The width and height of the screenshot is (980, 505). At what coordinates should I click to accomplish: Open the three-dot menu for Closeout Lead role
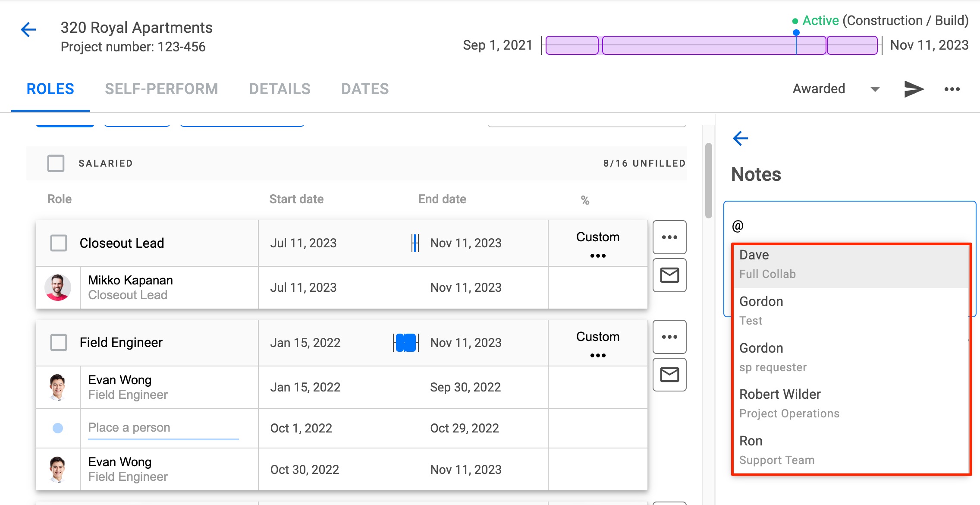669,237
